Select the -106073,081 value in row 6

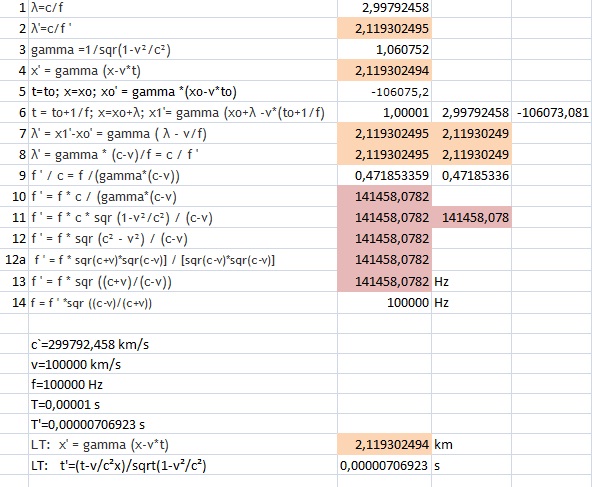click(x=552, y=113)
